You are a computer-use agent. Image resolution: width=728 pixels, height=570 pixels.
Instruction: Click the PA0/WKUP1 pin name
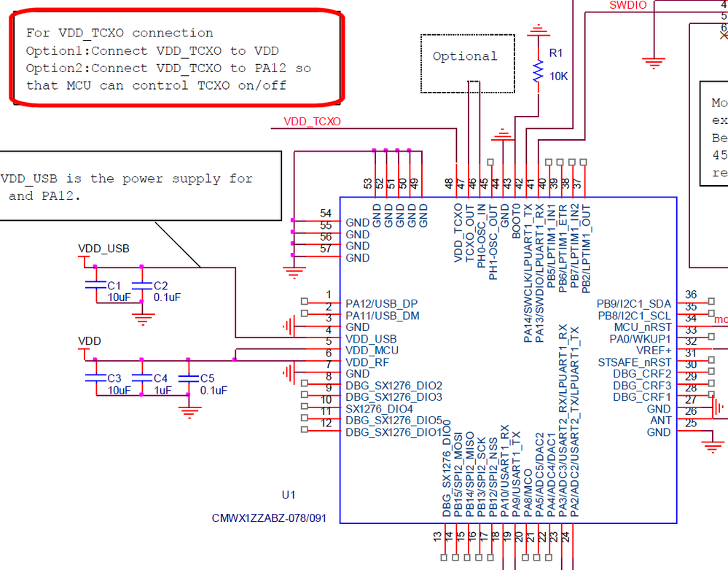point(641,339)
